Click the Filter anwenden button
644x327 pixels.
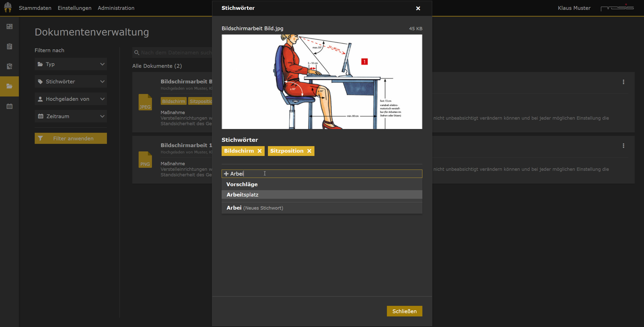71,138
